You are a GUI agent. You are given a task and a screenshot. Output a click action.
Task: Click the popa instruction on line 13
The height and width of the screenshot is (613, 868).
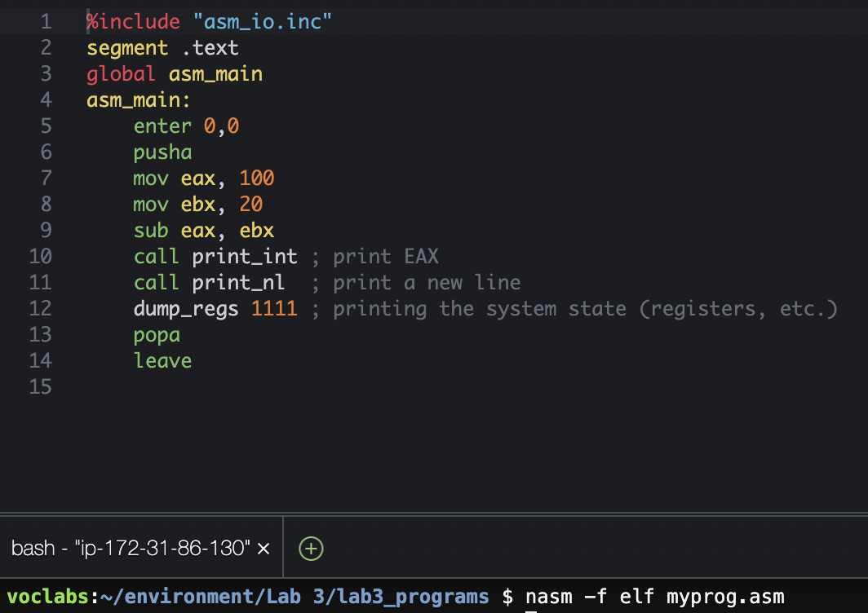pyautogui.click(x=156, y=334)
